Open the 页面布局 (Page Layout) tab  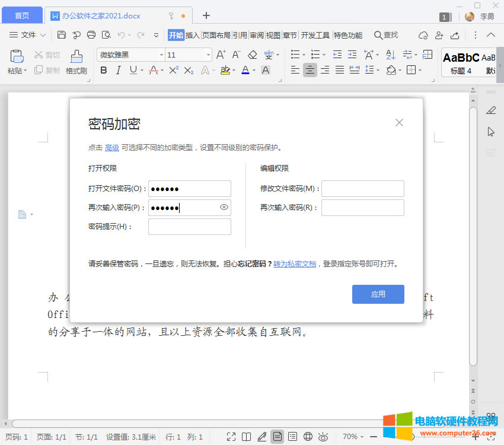216,35
